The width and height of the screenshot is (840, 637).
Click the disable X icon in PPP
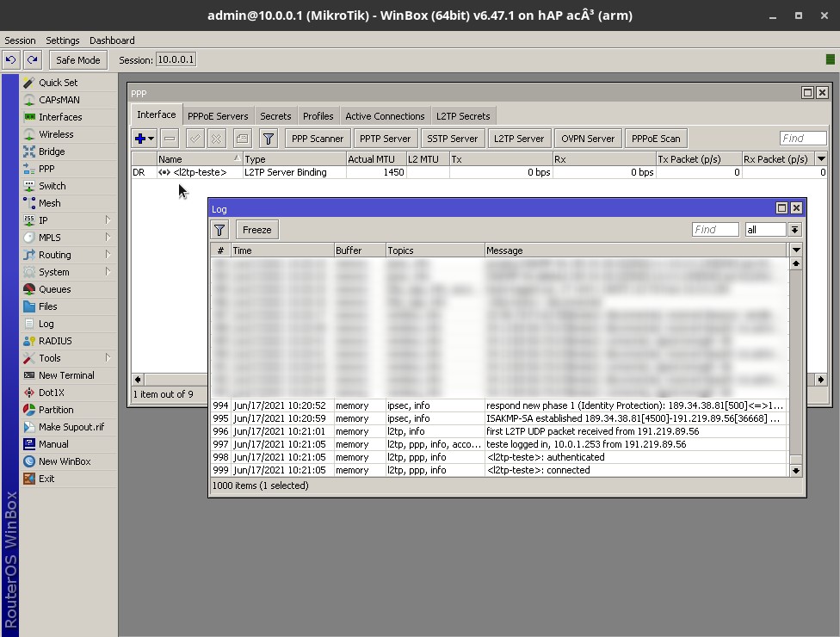[x=216, y=139]
